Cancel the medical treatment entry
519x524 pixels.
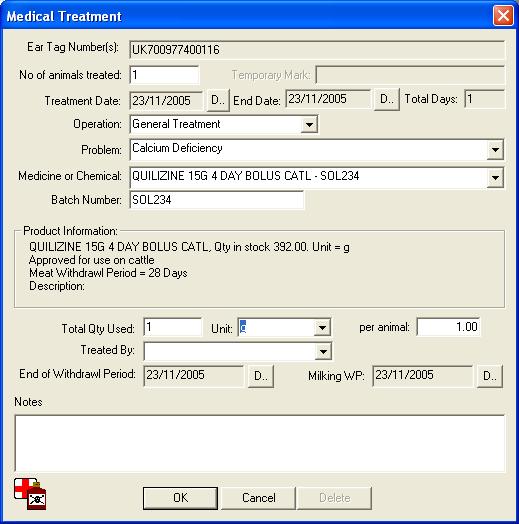(259, 498)
